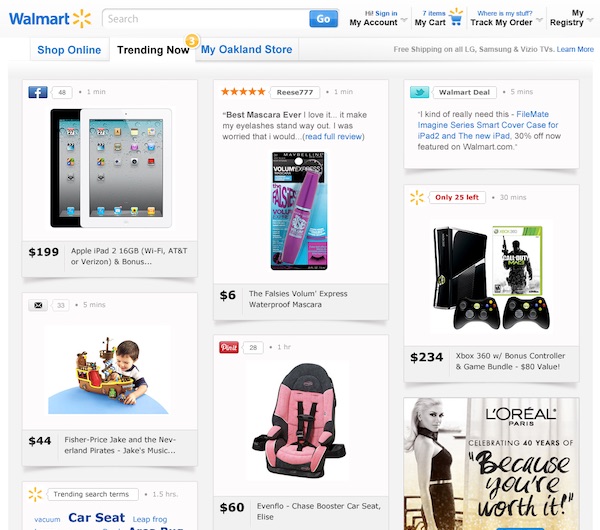Click the five-star rating on mascara review
Viewport: 600px width, 530px height.
(243, 92)
